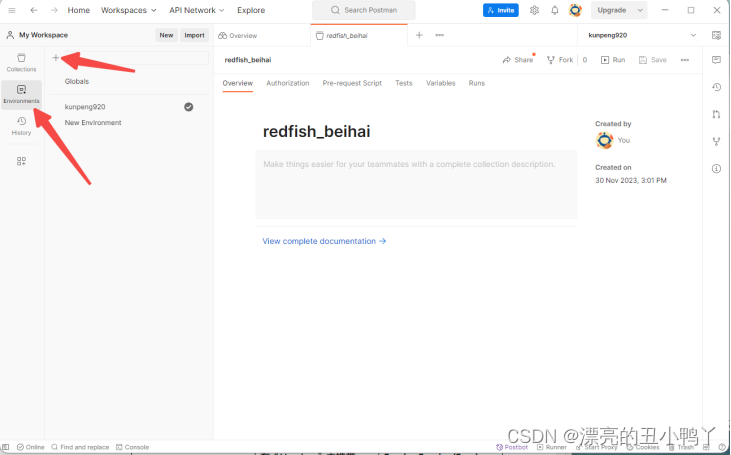Image resolution: width=731 pixels, height=455 pixels.
Task: Go to Home
Action: pyautogui.click(x=78, y=10)
